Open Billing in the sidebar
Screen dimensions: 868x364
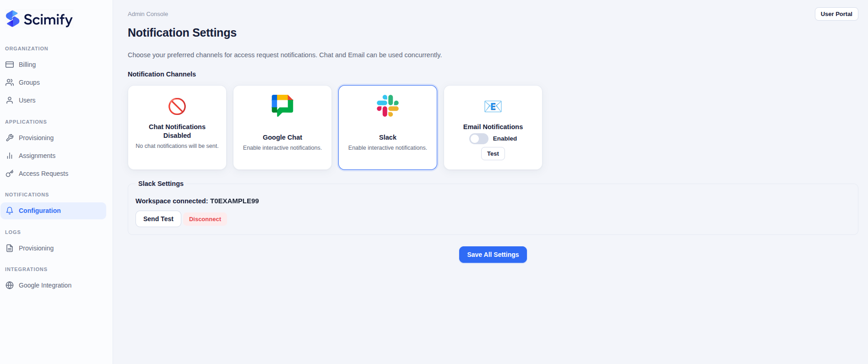tap(53, 65)
